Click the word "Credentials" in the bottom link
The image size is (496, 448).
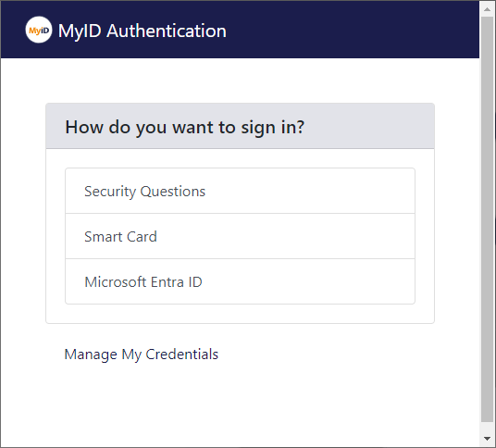point(182,354)
